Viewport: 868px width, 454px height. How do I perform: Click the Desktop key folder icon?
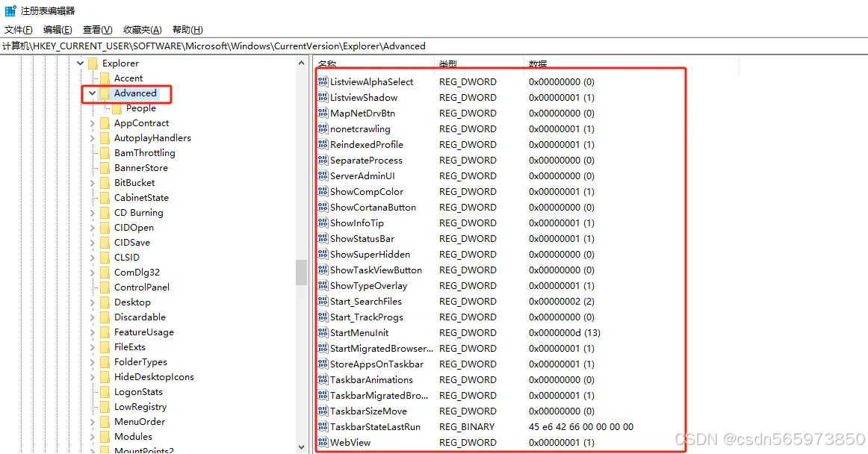pos(105,302)
